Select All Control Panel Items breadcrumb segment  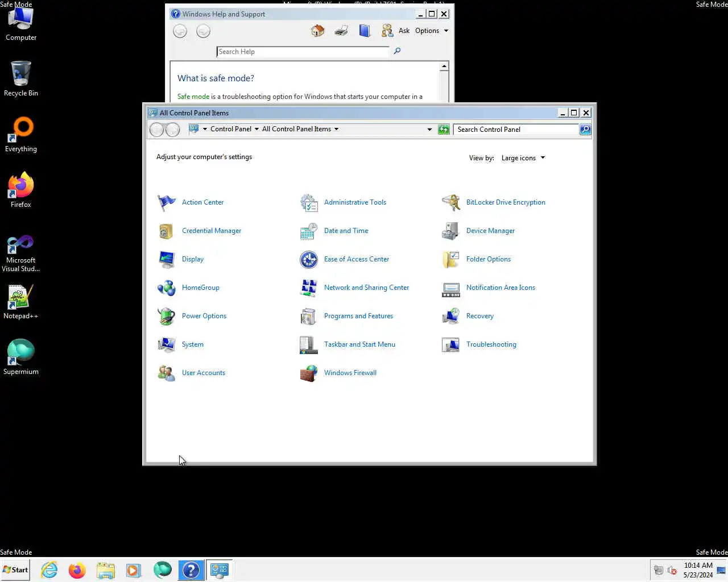296,129
